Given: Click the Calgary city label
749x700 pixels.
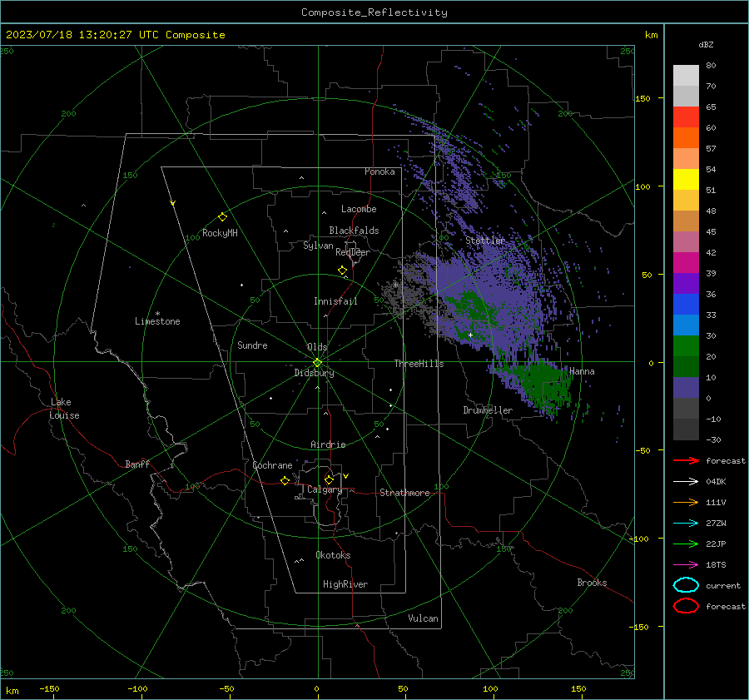Looking at the screenshot, I should [325, 489].
